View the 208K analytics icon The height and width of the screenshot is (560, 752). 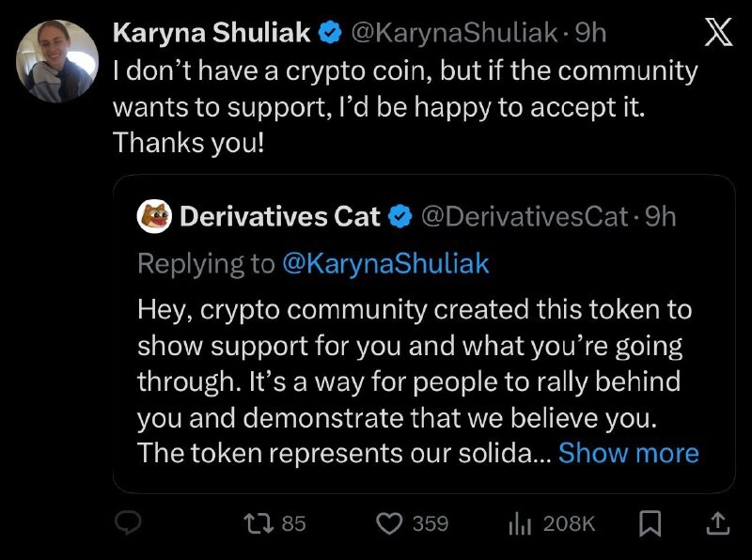(x=521, y=523)
